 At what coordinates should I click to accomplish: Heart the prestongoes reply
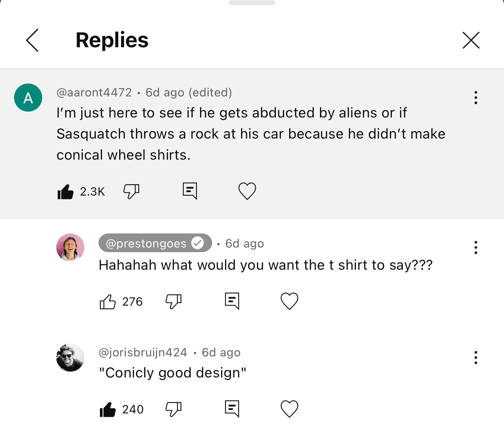click(x=289, y=301)
